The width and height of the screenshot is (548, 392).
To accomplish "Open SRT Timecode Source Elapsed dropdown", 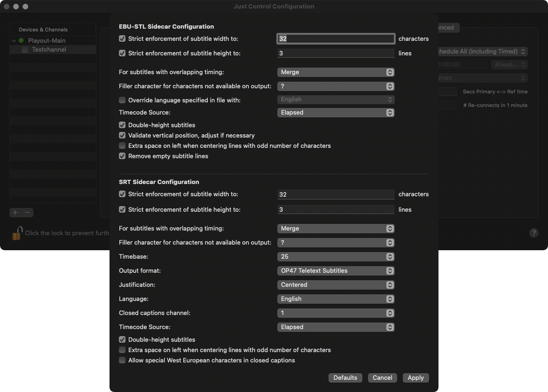I will (x=336, y=327).
